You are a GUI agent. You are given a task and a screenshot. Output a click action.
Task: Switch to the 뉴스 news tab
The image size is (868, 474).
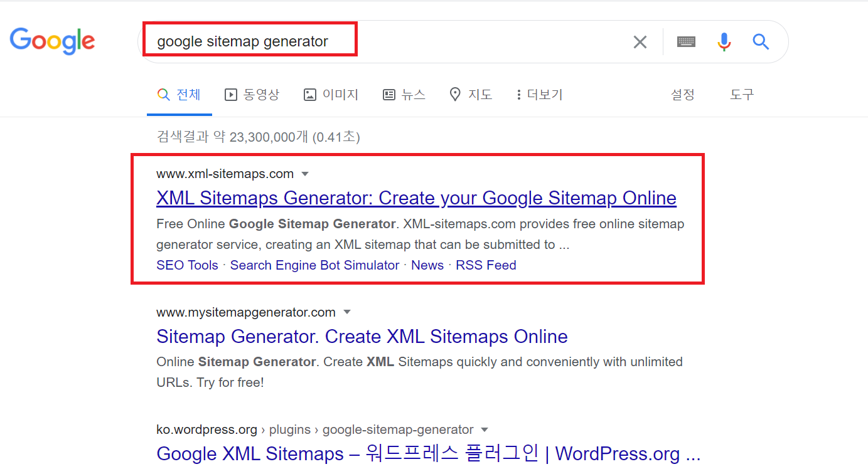(404, 95)
